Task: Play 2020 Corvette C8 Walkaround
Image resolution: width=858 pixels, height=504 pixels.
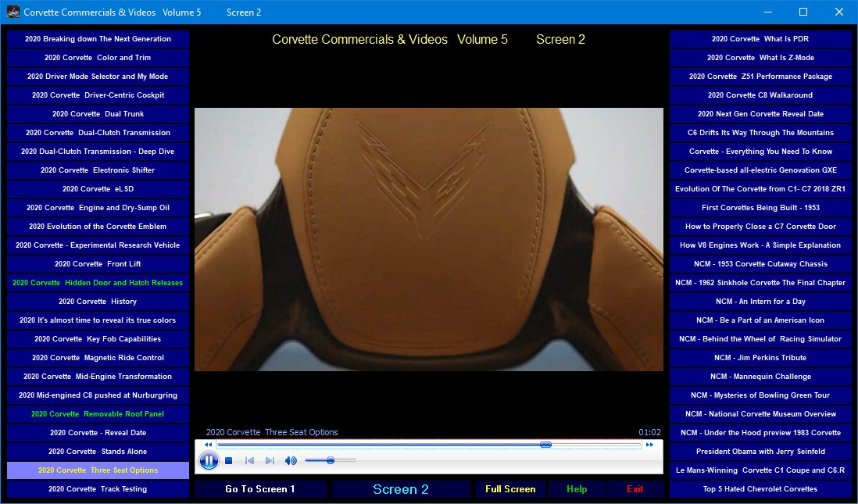Action: click(x=760, y=95)
